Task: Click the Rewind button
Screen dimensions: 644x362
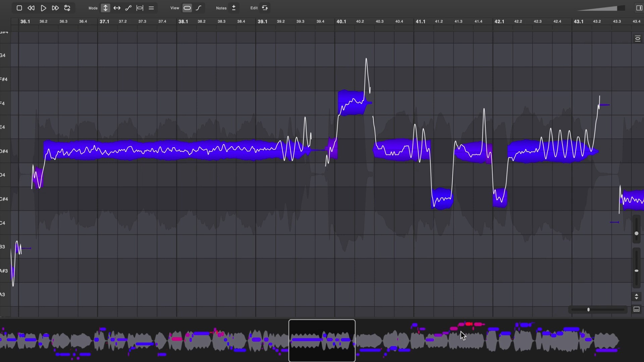Action: 31,8
